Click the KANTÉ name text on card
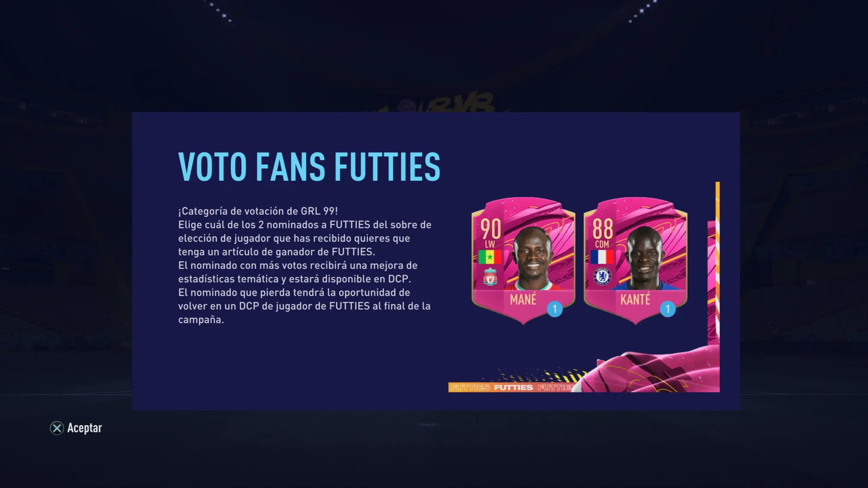 point(635,299)
